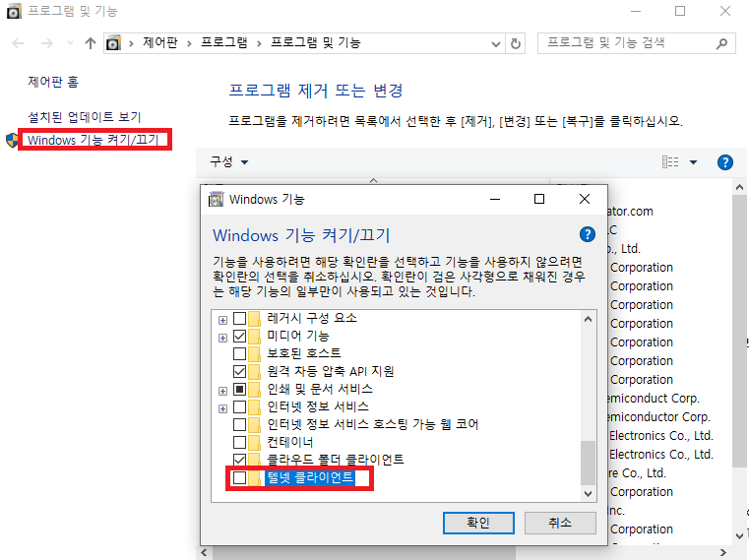Confirm with the 확인 button
The width and height of the screenshot is (749, 560).
coord(478,523)
